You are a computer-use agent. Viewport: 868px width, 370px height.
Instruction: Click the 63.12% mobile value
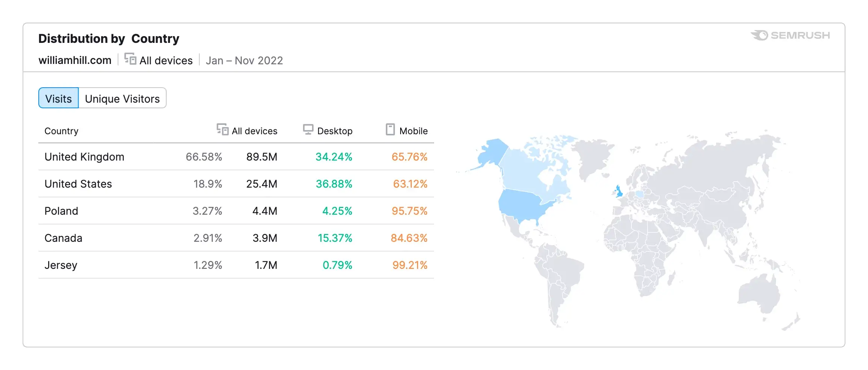coord(410,184)
